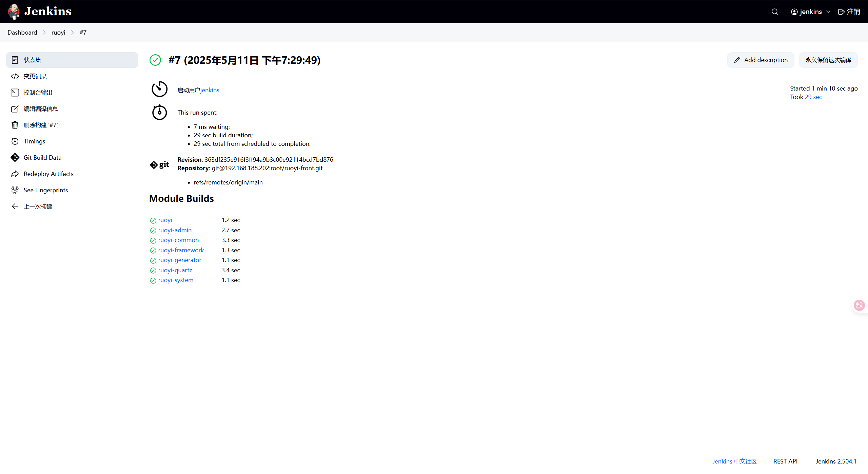Expand chevron after ruoyi breadcrumb
Screen dimensions: 868x474
pyautogui.click(x=72, y=33)
